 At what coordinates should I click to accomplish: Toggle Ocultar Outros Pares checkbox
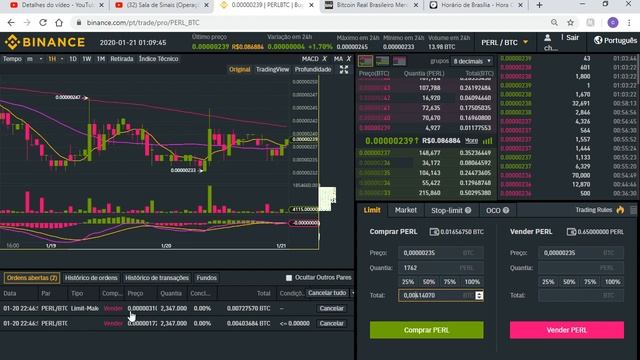[x=289, y=278]
